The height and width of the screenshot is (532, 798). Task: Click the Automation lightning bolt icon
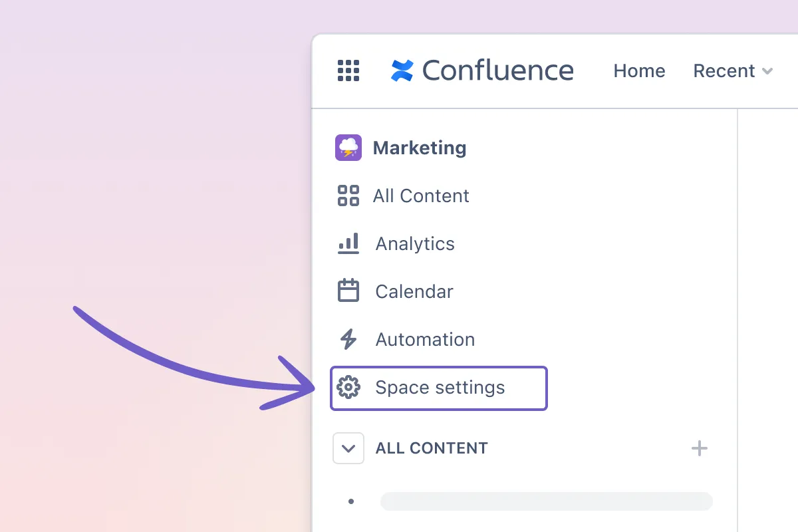348,339
